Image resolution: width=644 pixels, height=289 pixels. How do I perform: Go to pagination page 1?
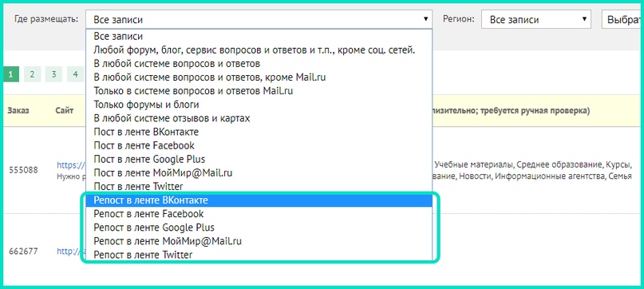coord(10,74)
